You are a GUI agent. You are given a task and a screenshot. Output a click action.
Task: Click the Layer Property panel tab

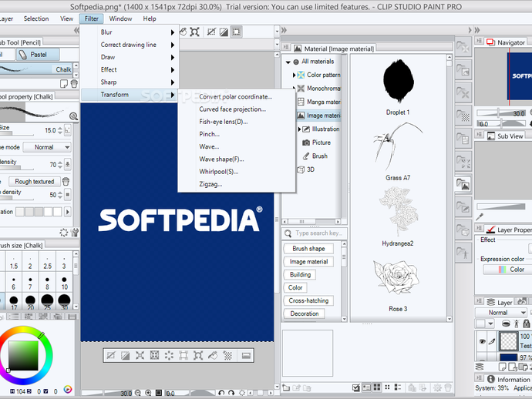tap(508, 230)
